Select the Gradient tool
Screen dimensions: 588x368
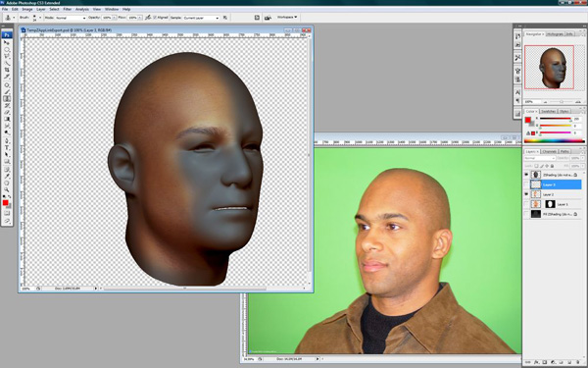pyautogui.click(x=7, y=119)
